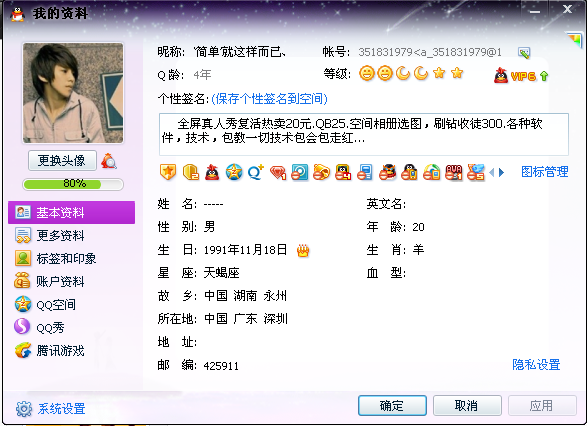Click the 系统设置 gear icon

[x=24, y=409]
